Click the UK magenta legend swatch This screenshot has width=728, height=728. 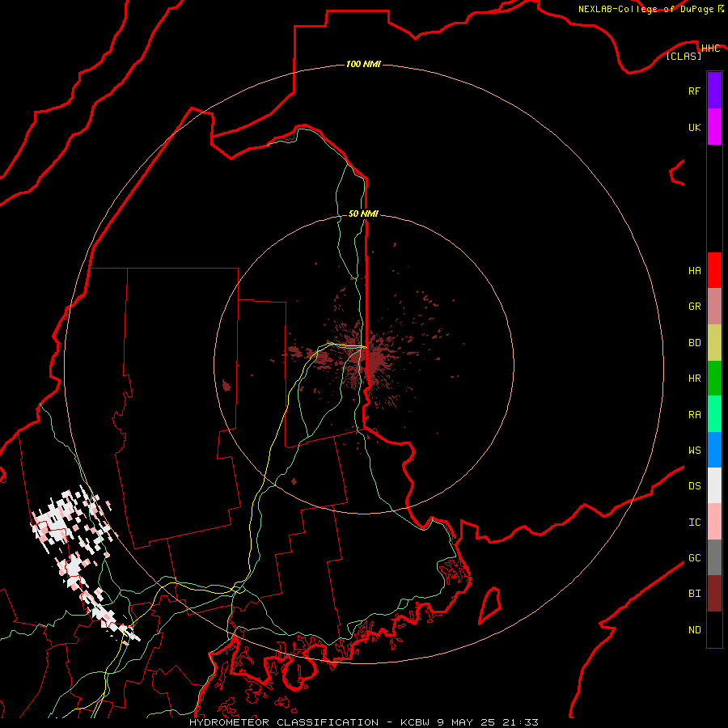714,127
